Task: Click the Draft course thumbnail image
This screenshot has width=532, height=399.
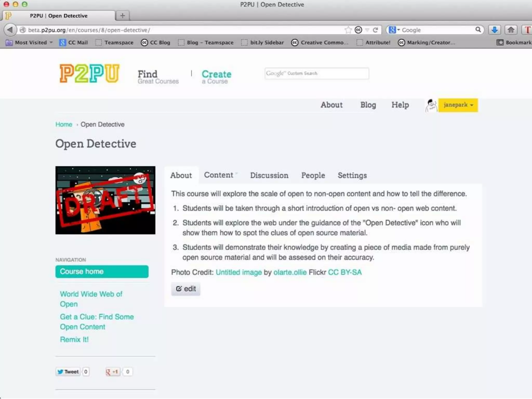Action: coord(105,200)
